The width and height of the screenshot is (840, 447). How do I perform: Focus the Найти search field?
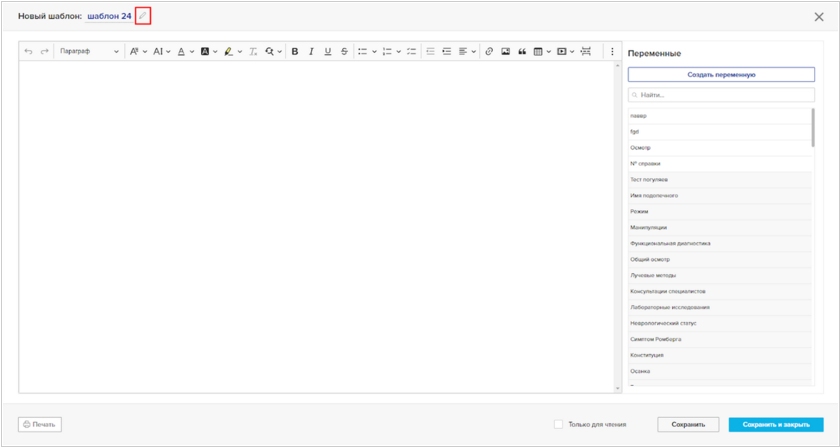tap(721, 95)
